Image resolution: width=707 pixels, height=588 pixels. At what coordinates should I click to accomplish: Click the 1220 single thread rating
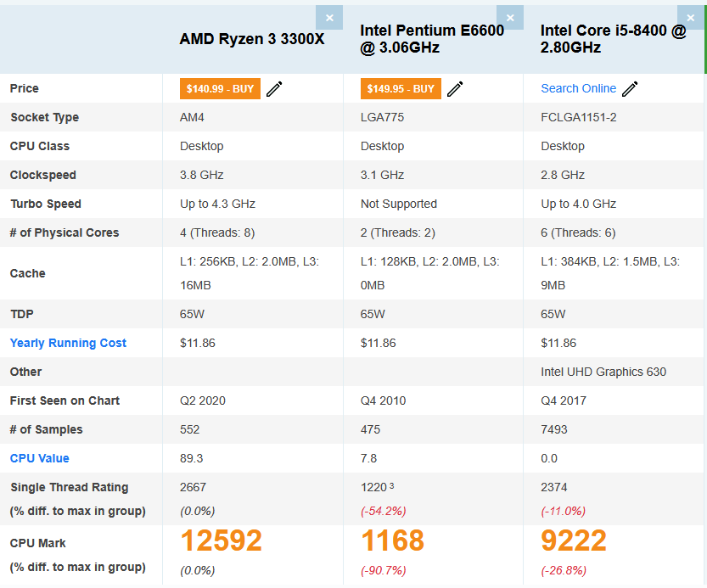(x=373, y=487)
